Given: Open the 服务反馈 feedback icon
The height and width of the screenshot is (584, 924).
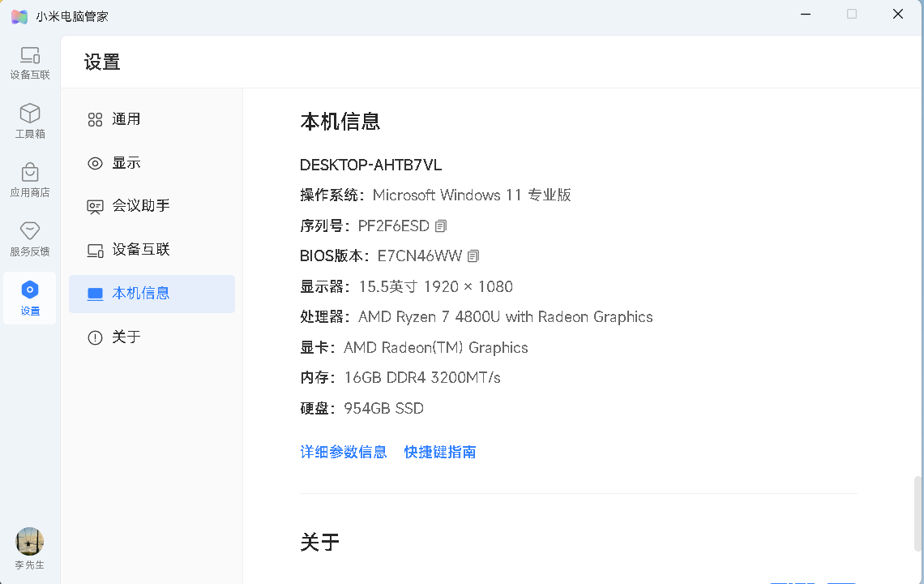Looking at the screenshot, I should (30, 239).
